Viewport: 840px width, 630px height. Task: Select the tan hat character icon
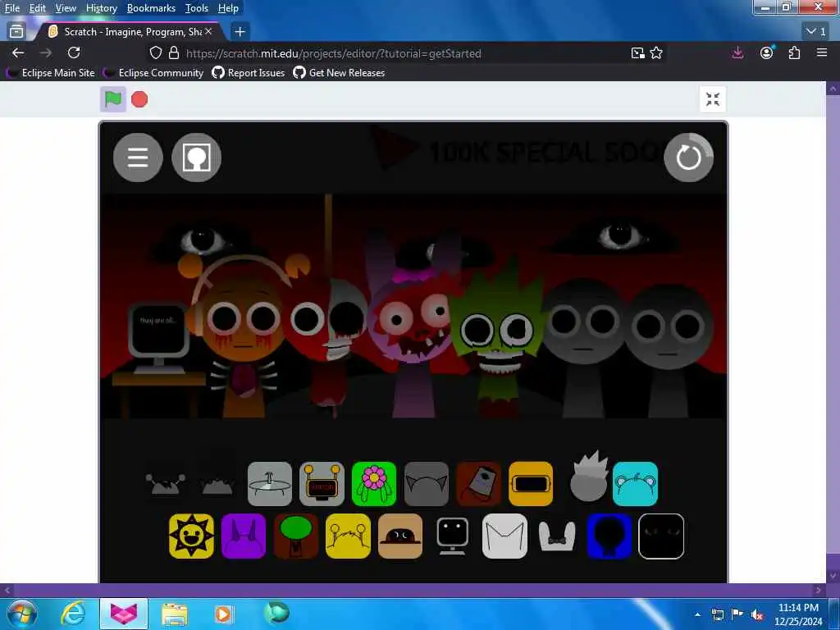(400, 536)
